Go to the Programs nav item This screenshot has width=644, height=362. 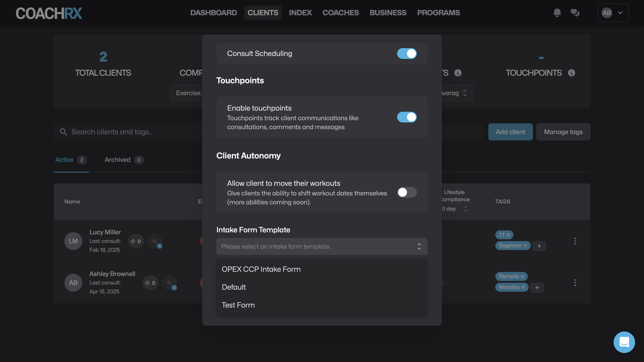(x=438, y=13)
